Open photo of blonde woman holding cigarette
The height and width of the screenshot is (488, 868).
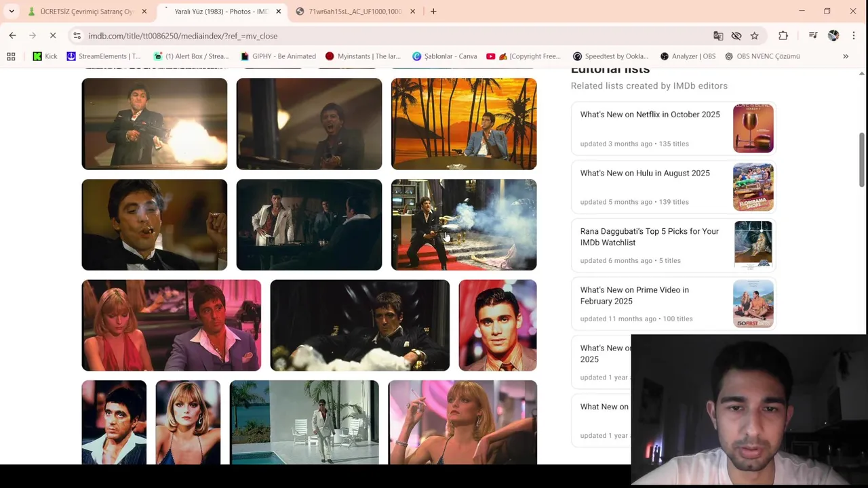coord(462,422)
